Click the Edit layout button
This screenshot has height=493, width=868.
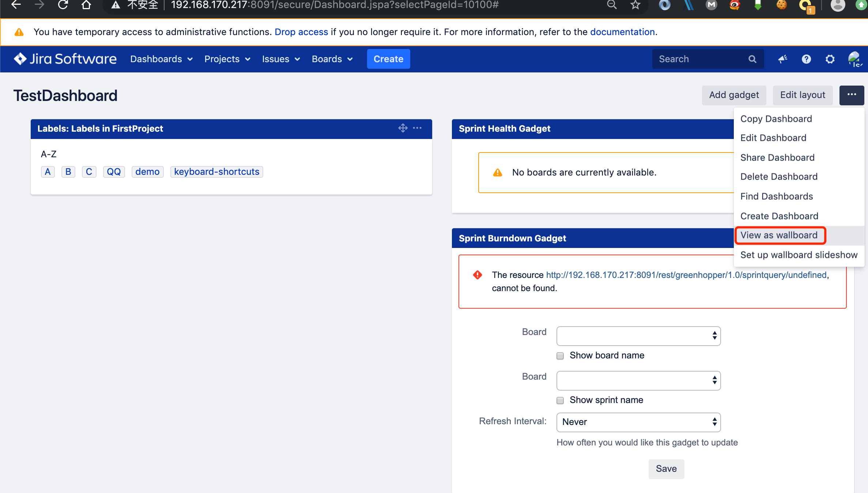coord(803,95)
